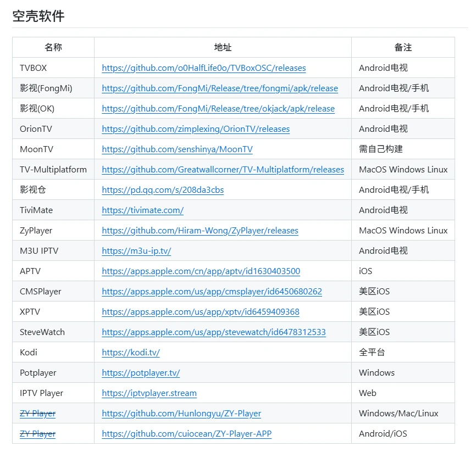Screen dimensions: 476x452
Task: Click the pd.qq.com link for 影视仓
Action: (x=163, y=190)
